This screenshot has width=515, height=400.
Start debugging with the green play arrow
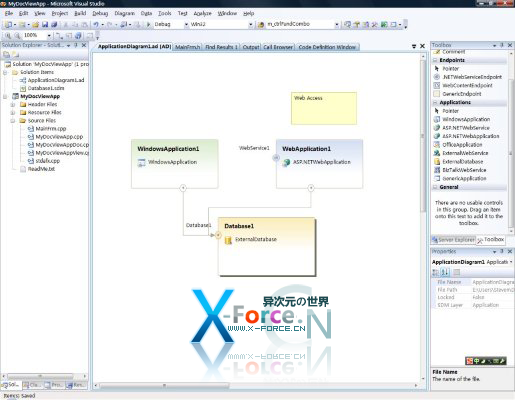tap(148, 24)
